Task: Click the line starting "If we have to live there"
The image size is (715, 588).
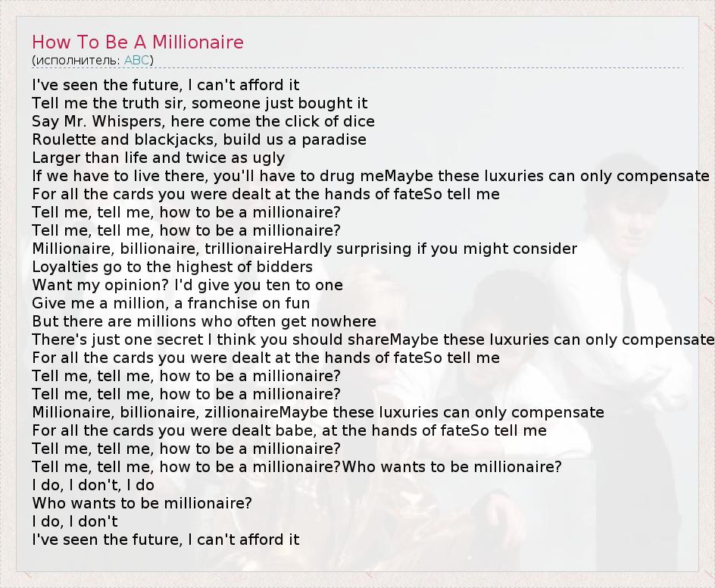Action: tap(370, 176)
